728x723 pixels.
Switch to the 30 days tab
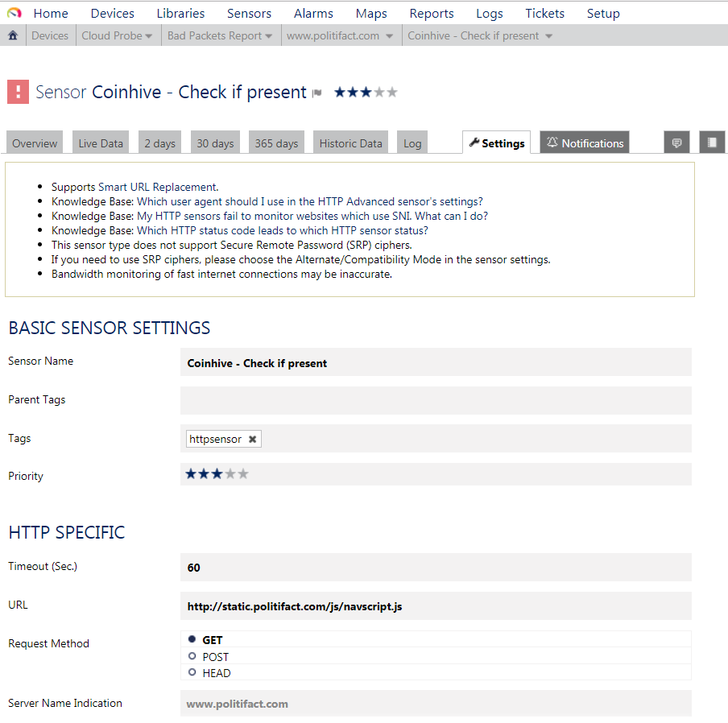(215, 143)
